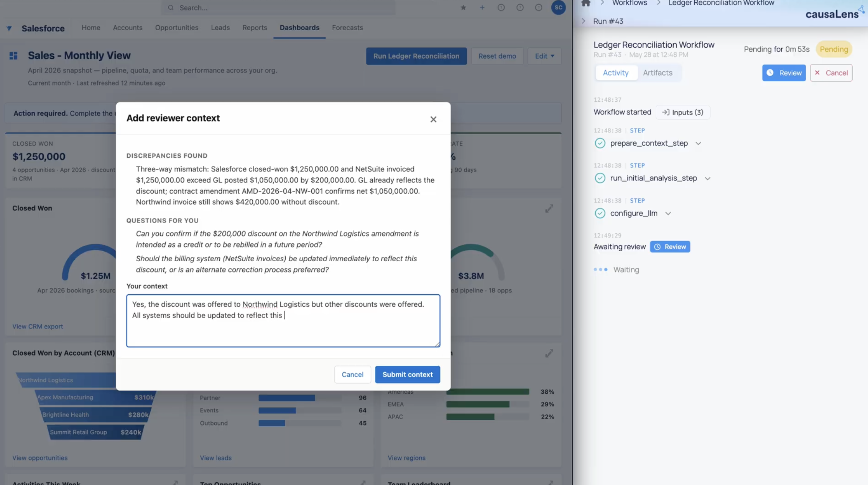Open the Edit dropdown

click(544, 56)
